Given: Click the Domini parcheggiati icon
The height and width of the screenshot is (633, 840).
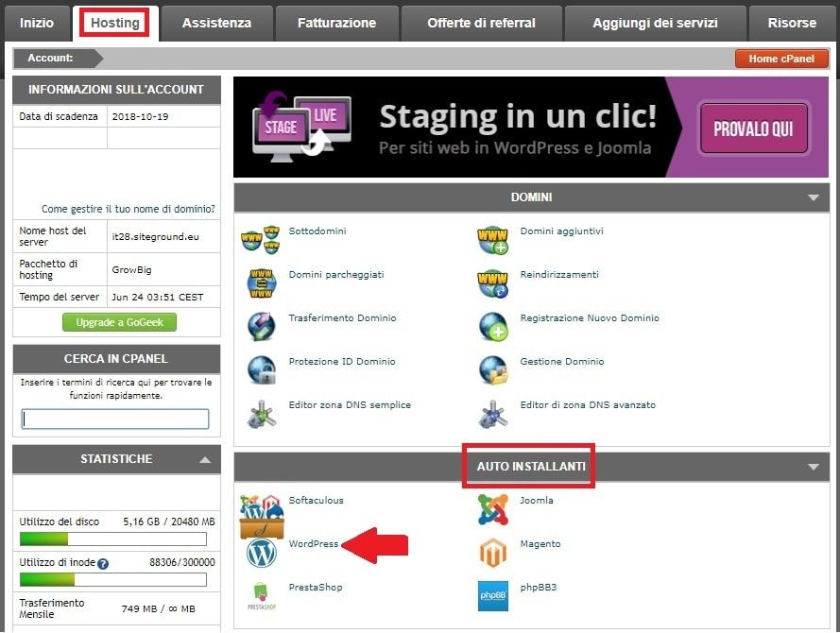Looking at the screenshot, I should point(261,282).
